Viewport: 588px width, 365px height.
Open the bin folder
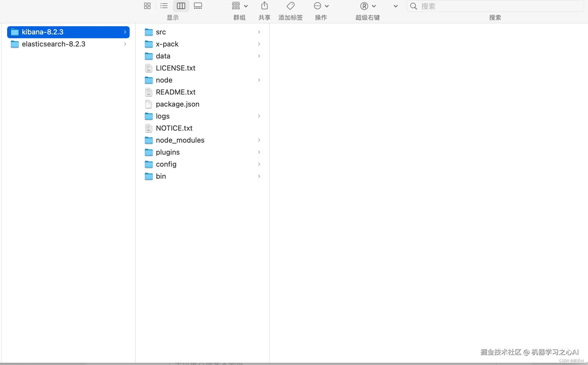tap(161, 176)
